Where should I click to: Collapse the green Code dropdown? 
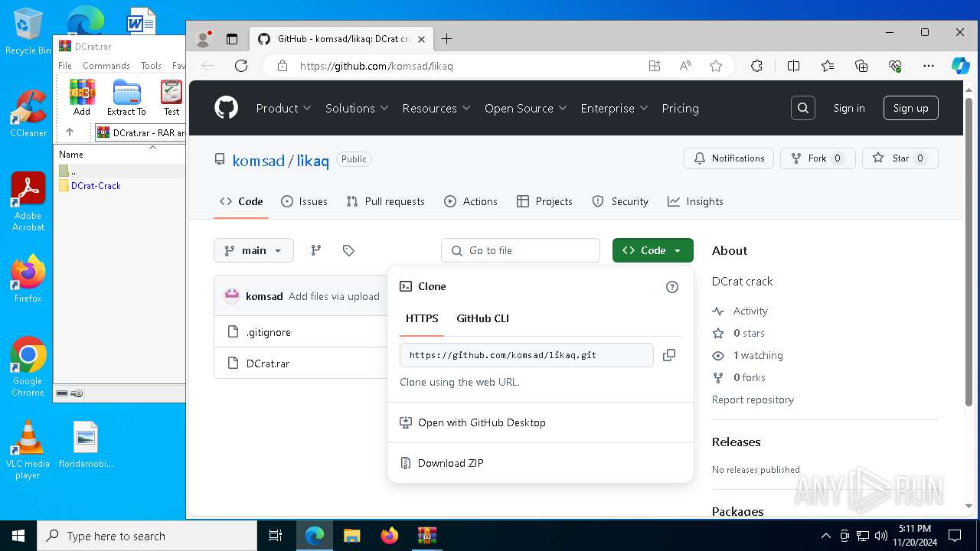(653, 250)
